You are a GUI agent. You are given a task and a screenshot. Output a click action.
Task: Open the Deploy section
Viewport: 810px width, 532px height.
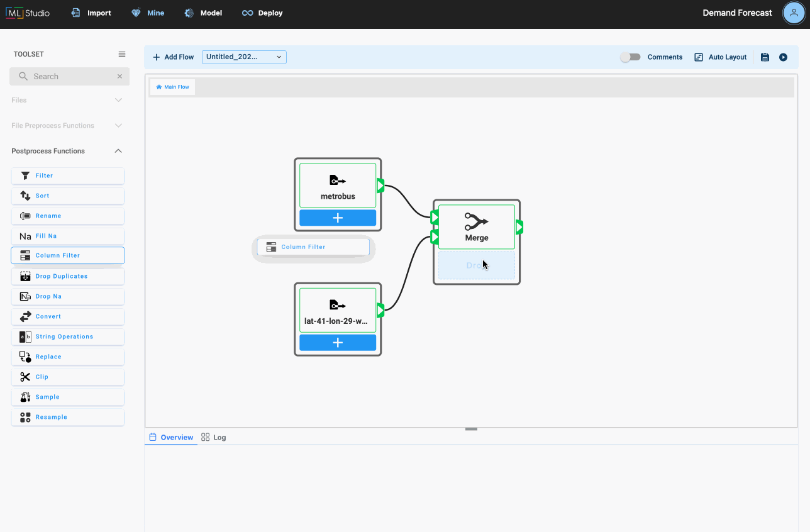click(x=262, y=13)
